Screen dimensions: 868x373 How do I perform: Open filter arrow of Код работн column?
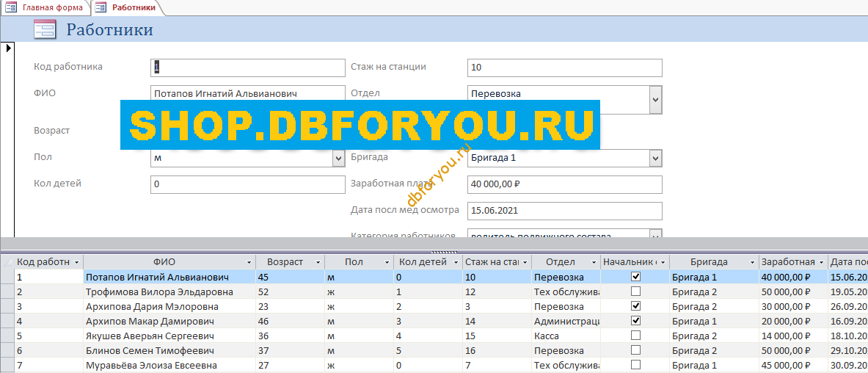pos(77,263)
